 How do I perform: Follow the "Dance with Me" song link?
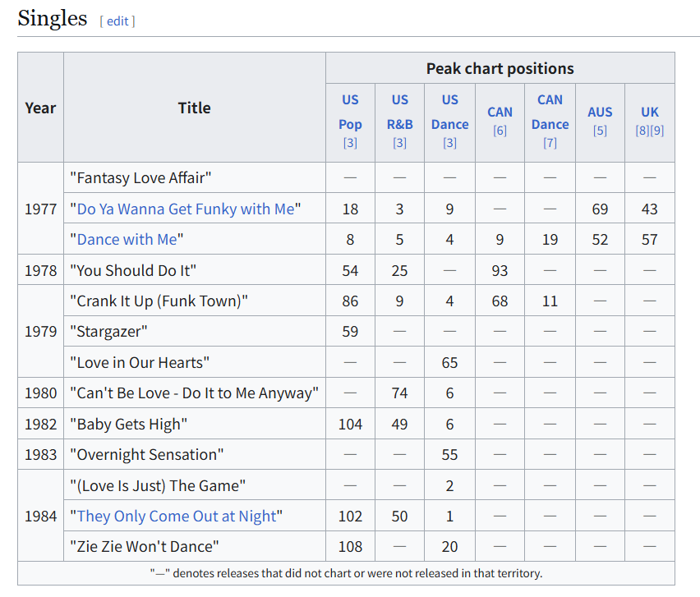[127, 240]
